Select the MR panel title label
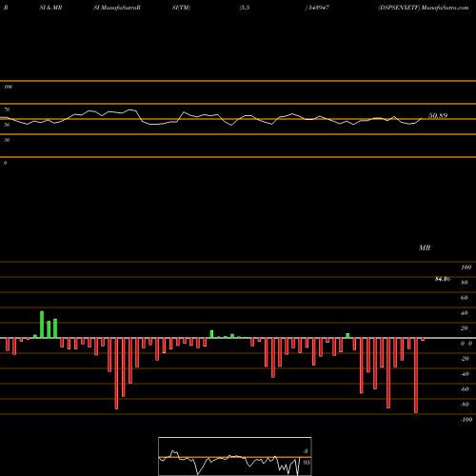476x476 pixels. pos(425,248)
